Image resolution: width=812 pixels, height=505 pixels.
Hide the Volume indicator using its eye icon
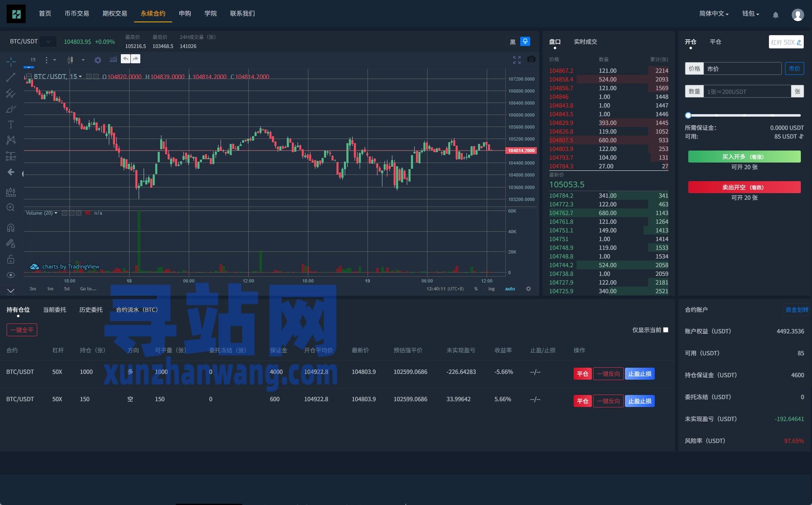pos(65,213)
